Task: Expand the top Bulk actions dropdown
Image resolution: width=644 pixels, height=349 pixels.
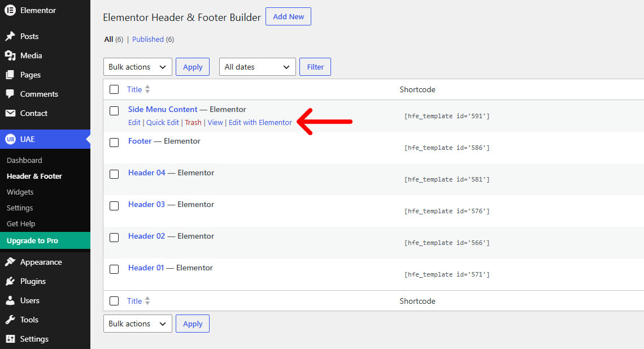Action: pos(138,67)
